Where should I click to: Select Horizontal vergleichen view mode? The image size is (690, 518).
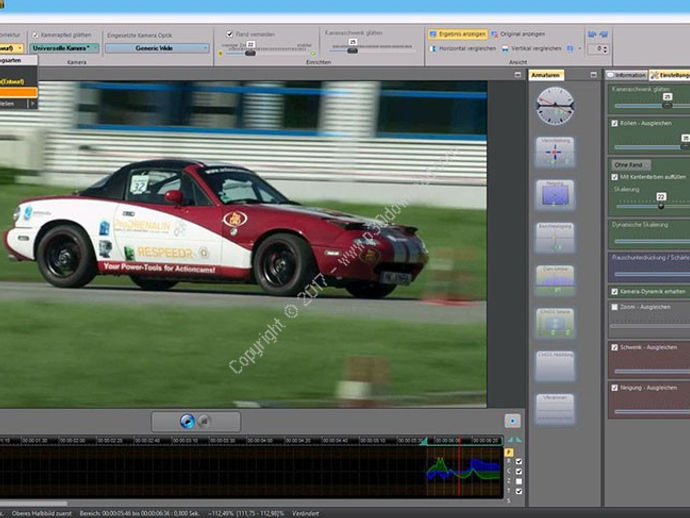[463, 48]
